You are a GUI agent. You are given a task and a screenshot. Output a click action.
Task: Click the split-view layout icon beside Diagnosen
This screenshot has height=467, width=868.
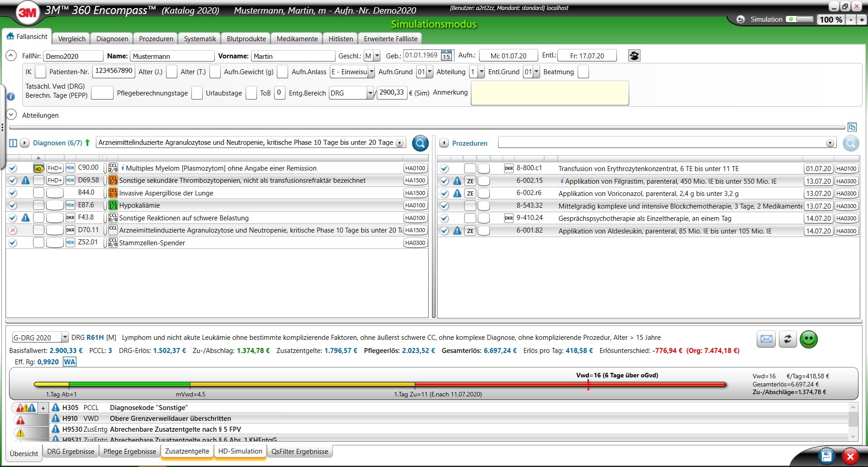tap(13, 143)
